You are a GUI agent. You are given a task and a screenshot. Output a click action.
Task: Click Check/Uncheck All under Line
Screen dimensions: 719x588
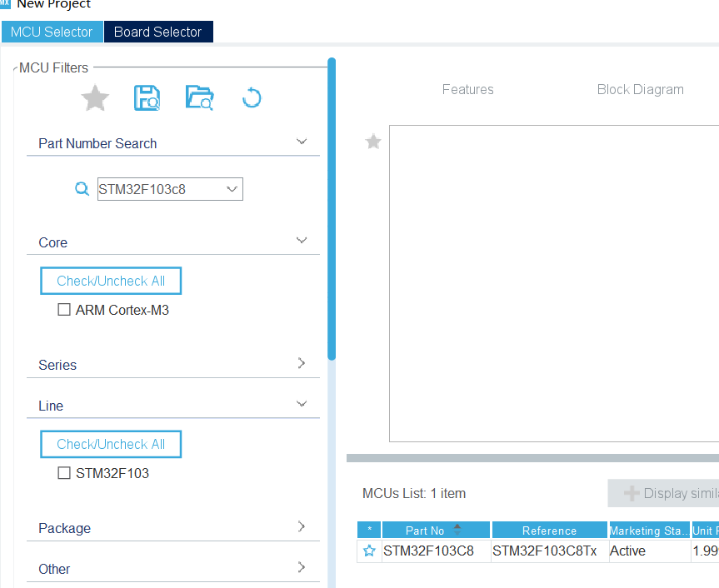pyautogui.click(x=111, y=444)
